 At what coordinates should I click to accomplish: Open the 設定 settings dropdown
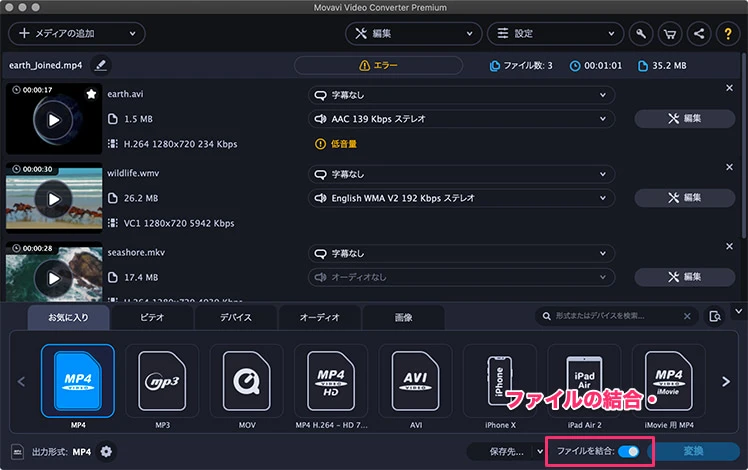point(555,33)
